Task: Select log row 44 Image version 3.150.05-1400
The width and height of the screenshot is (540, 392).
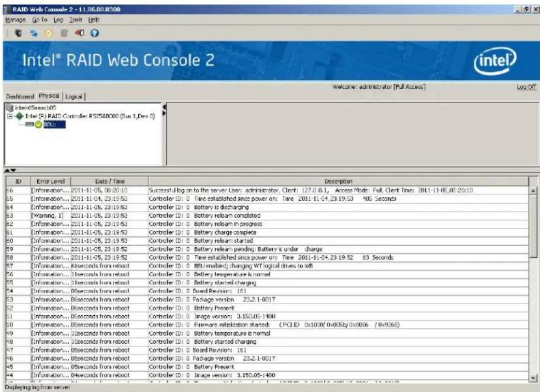Action: 267,376
